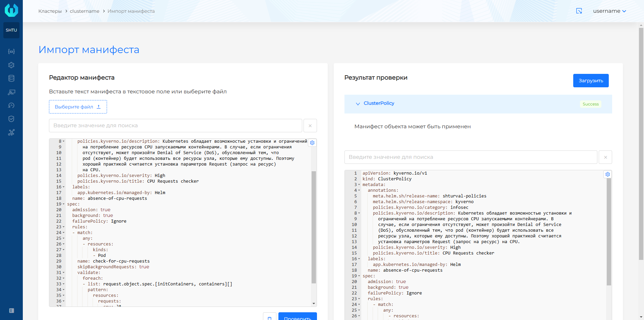Image resolution: width=644 pixels, height=320 pixels.
Task: Navigate to clustername breadcrumb
Action: tap(85, 11)
